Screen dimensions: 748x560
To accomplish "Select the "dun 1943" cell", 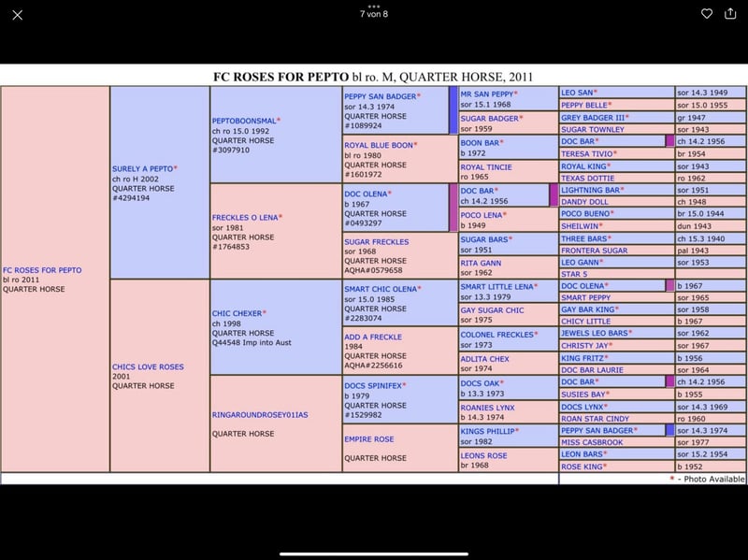I will 711,226.
